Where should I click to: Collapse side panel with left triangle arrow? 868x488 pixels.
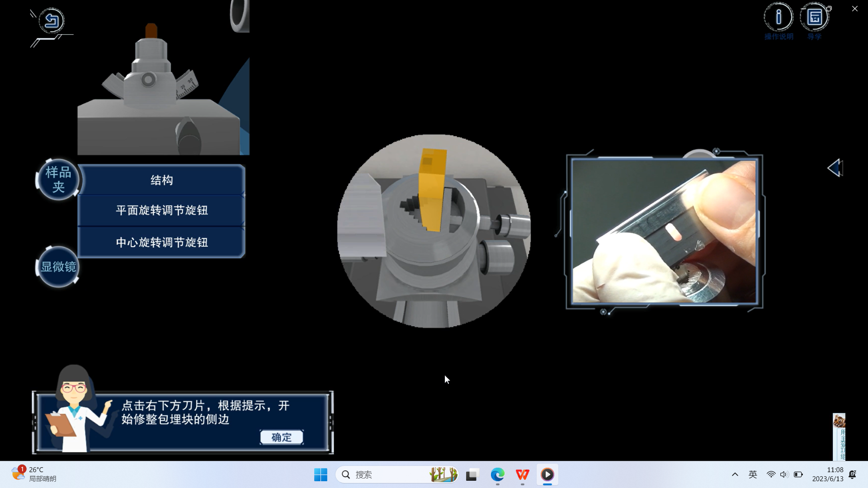(835, 168)
